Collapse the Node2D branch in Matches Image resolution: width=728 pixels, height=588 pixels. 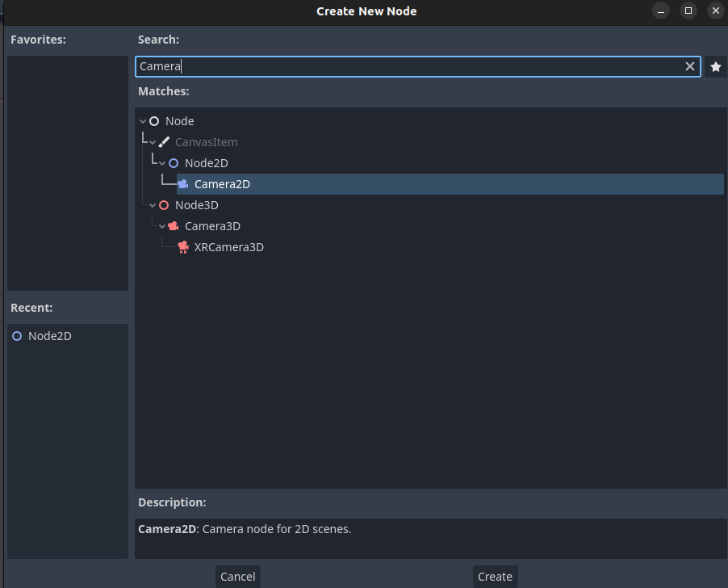coord(162,163)
